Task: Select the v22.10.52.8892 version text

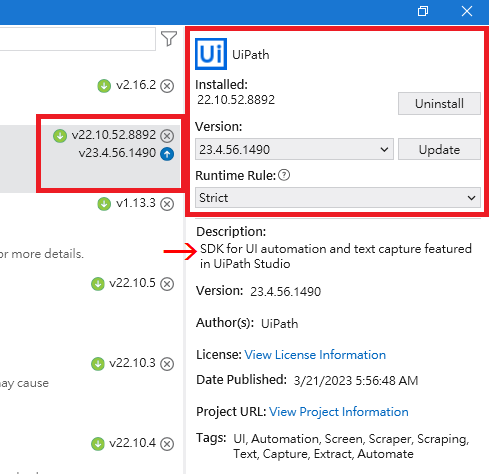Action: (x=114, y=135)
